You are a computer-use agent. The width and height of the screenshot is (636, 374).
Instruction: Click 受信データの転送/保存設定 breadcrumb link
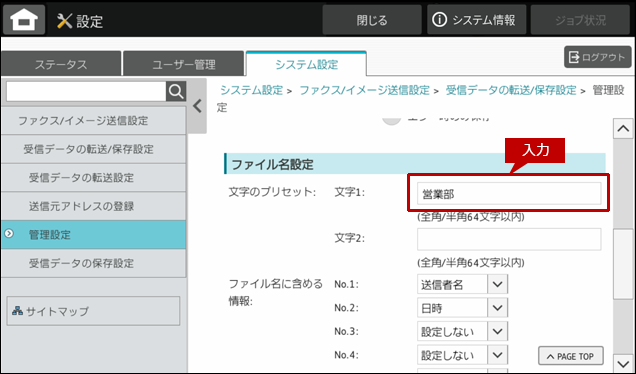pyautogui.click(x=511, y=90)
